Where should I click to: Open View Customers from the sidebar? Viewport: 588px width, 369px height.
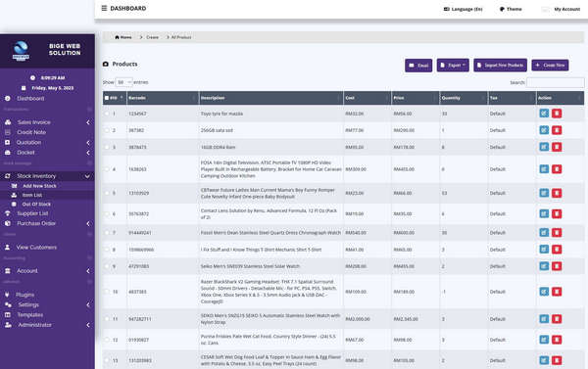36,248
